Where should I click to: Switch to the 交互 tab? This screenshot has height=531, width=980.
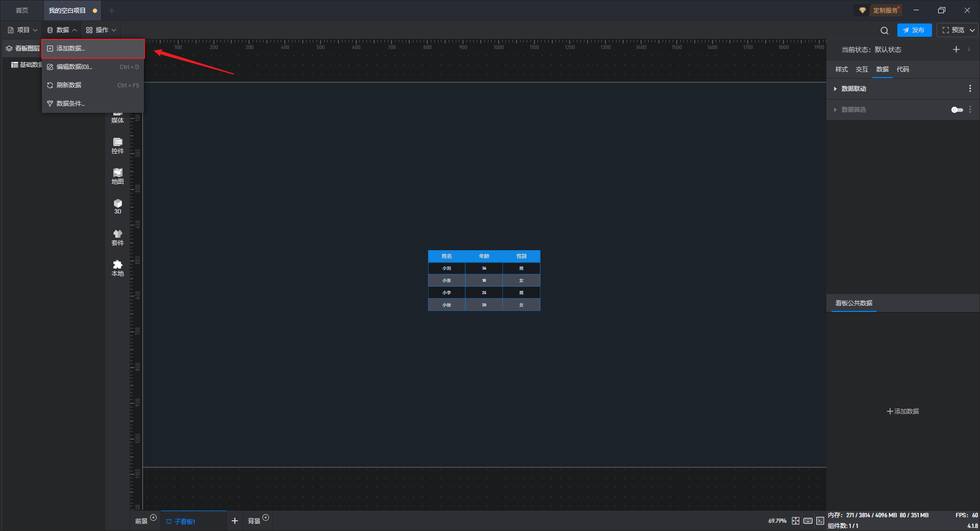pos(862,69)
